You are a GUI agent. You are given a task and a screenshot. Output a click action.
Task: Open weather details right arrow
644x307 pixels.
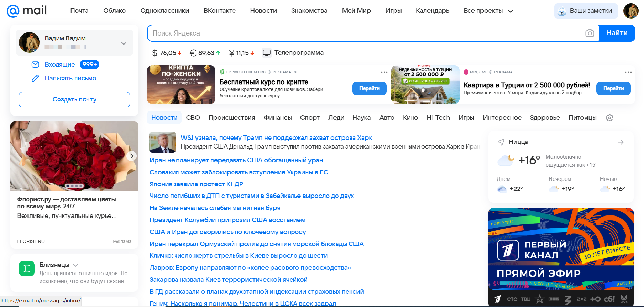pos(621,142)
